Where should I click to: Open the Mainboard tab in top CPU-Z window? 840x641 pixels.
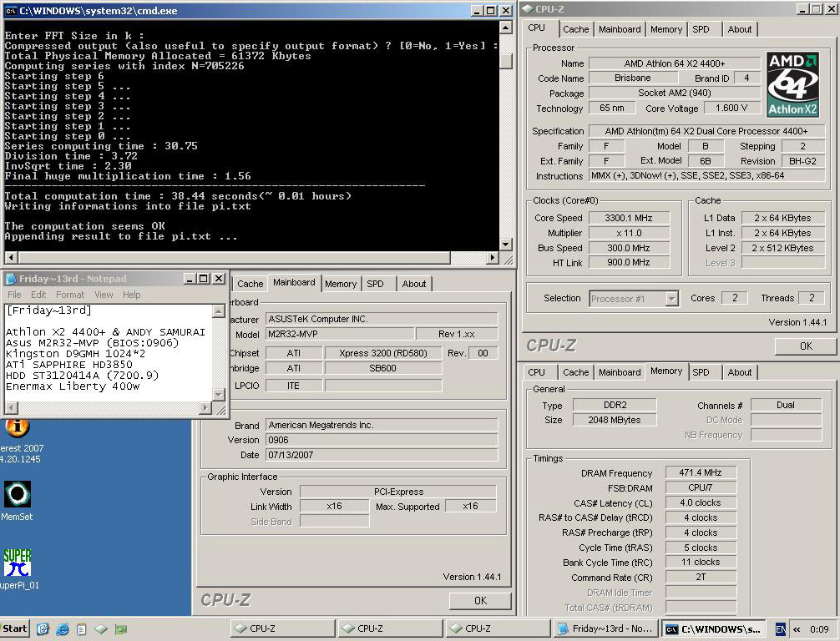pyautogui.click(x=620, y=29)
